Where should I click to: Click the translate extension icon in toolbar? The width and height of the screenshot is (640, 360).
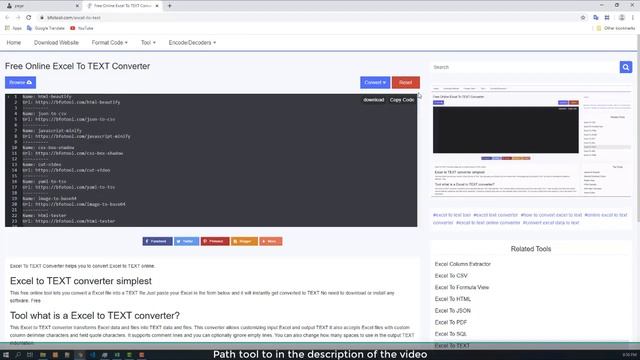tap(596, 18)
